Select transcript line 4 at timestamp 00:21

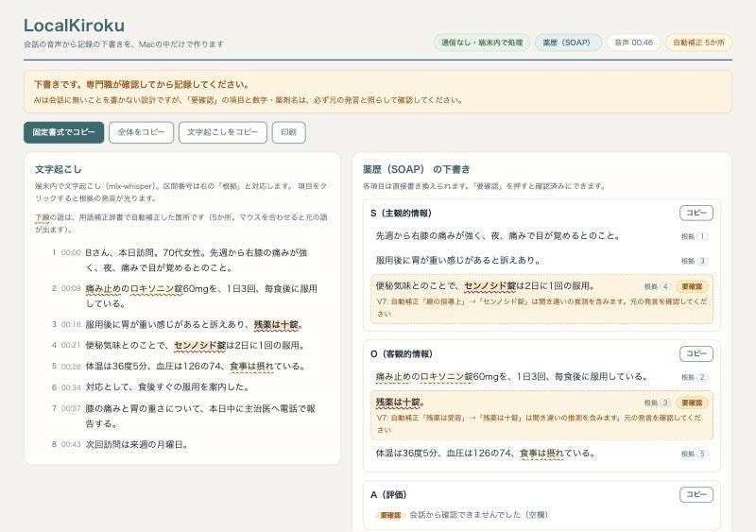182,345
